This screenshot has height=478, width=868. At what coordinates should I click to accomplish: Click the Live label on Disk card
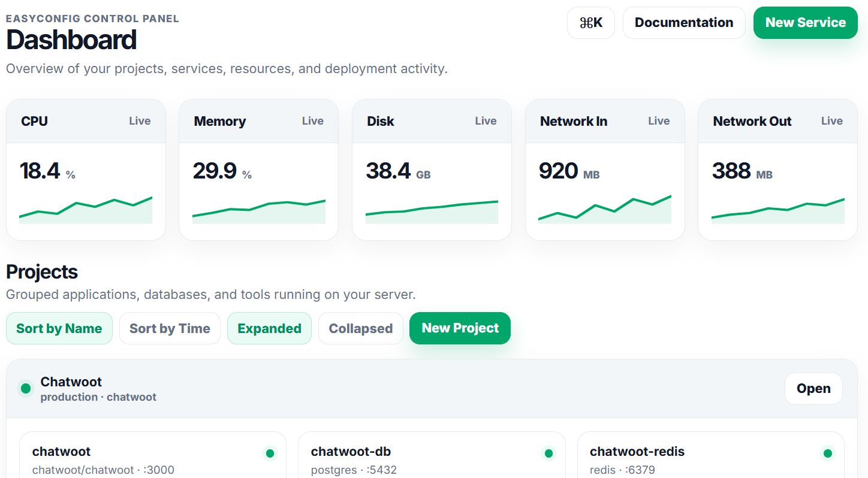pos(486,121)
